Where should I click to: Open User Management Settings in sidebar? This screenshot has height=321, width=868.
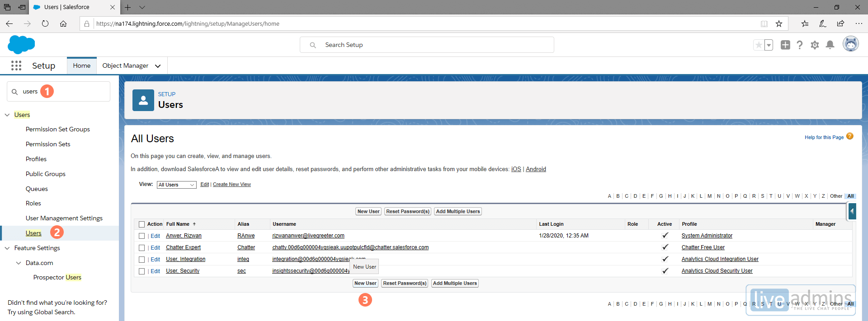pos(64,218)
